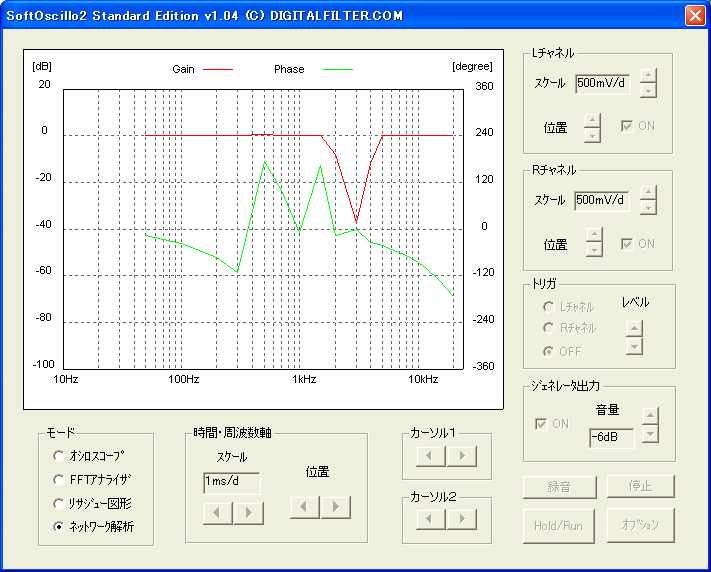Decrease L channel scale with down arrow
Screen dimensions: 711x572
[x=648, y=91]
